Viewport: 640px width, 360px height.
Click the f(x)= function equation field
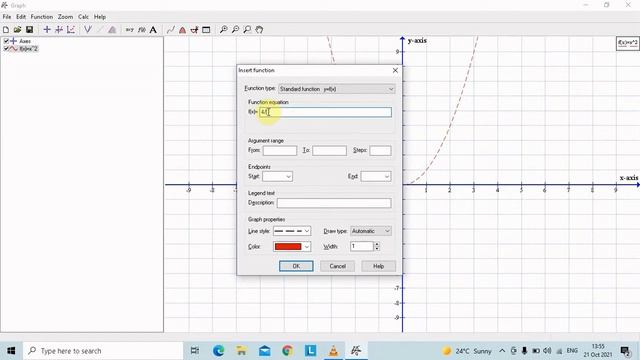tap(325, 112)
